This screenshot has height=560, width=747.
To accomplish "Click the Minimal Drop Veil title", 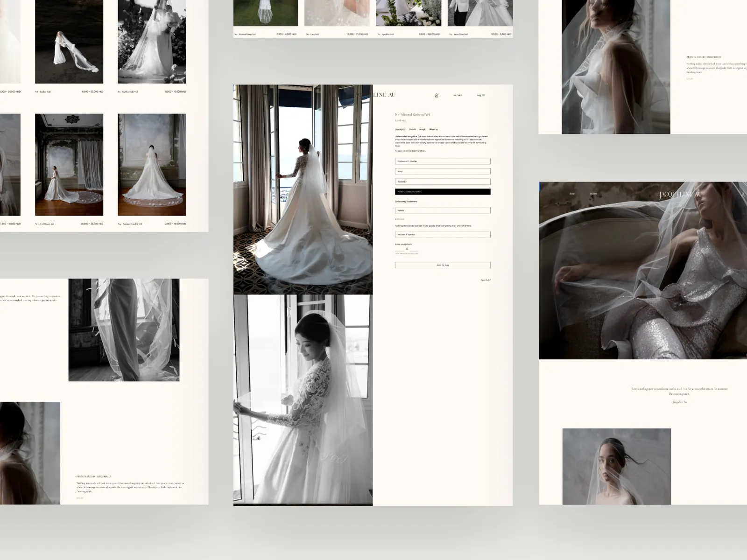I will (x=245, y=34).
